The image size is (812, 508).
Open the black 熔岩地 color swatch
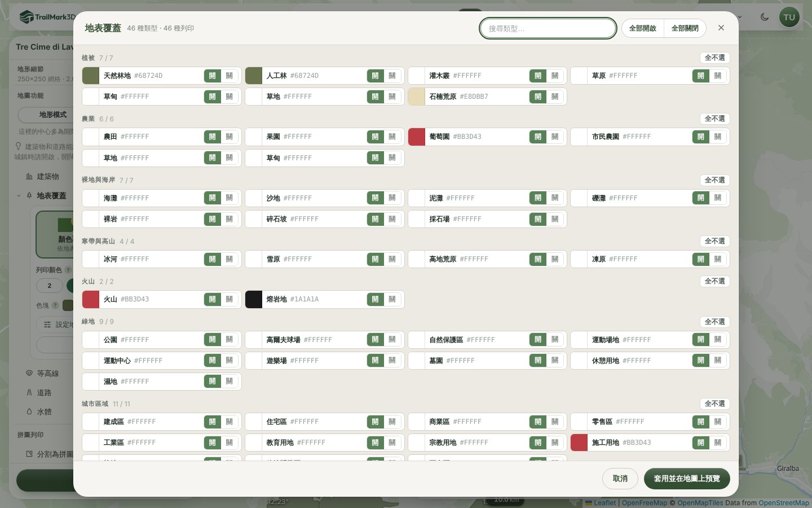pos(254,299)
